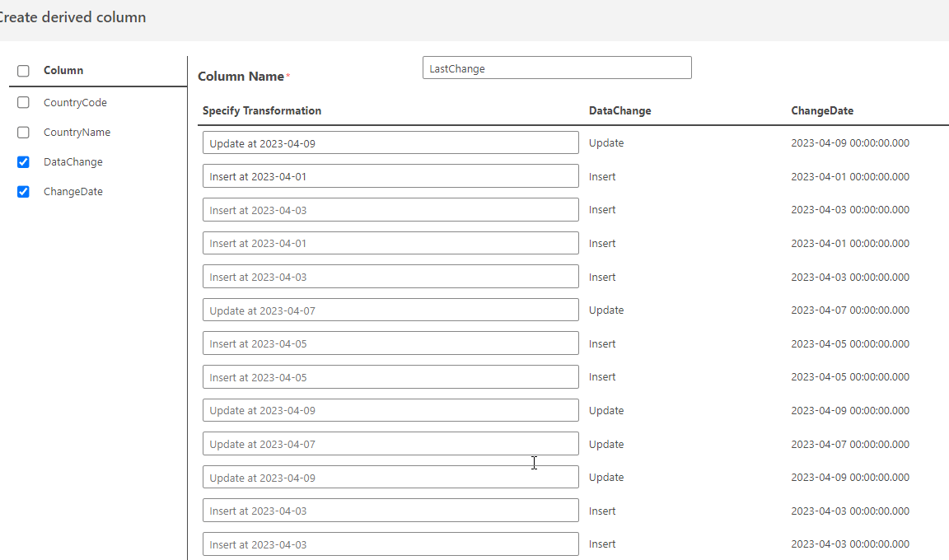The height and width of the screenshot is (560, 949).
Task: Click the DataChange column header in grid
Action: click(619, 110)
